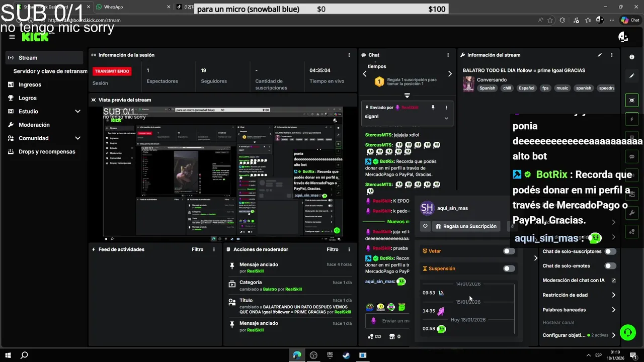Select the Pepe frog emote in the emote row

click(370, 307)
